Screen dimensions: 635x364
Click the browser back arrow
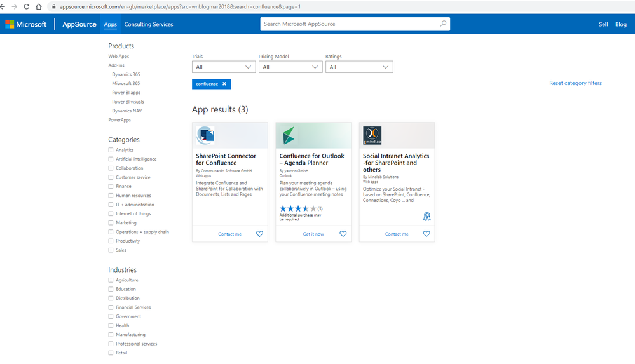3,6
